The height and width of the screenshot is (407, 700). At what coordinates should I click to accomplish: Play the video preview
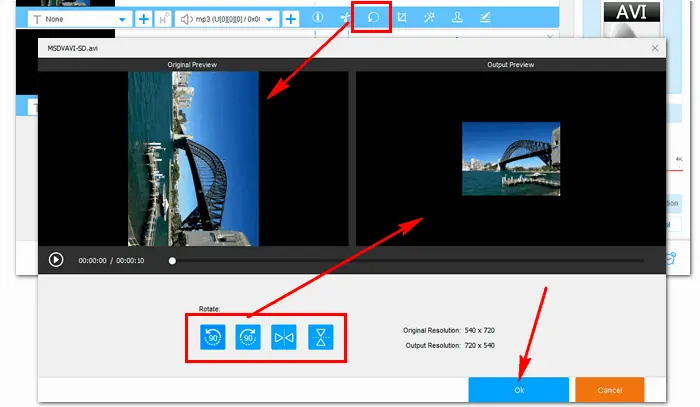click(x=56, y=260)
